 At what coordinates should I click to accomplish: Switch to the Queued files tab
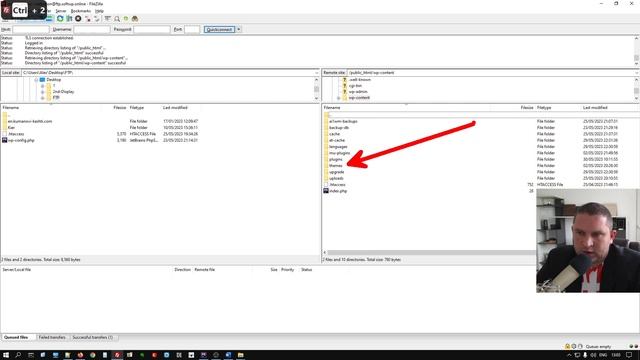16,338
